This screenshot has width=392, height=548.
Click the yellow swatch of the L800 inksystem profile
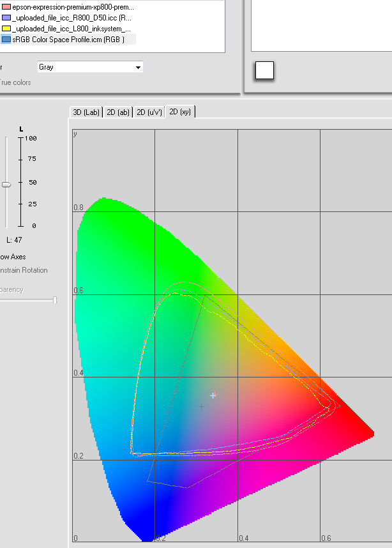pos(6,29)
